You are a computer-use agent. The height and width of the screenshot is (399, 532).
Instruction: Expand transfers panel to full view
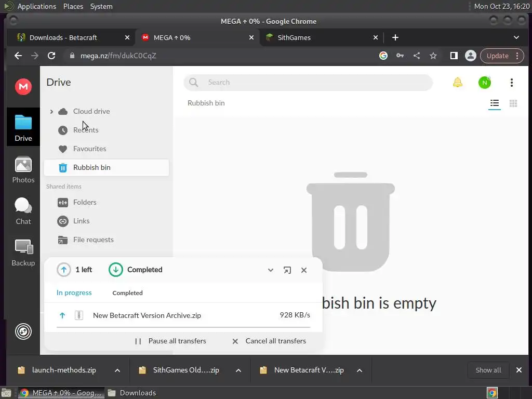pyautogui.click(x=287, y=270)
